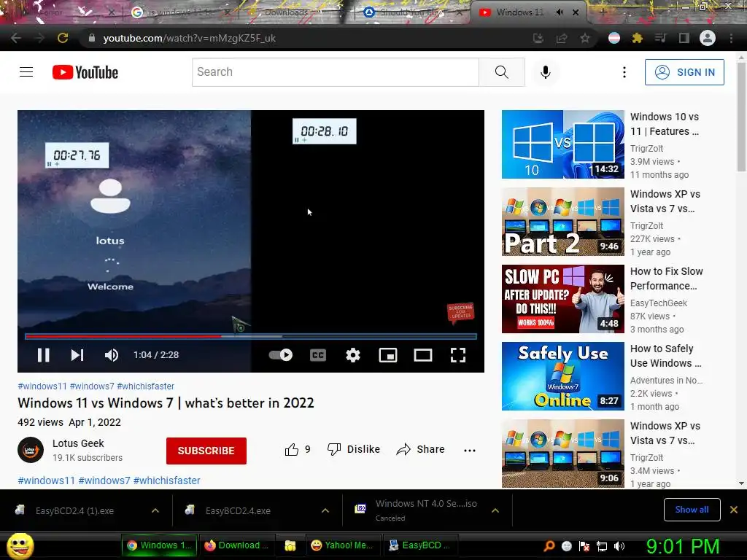The image size is (747, 560).
Task: Toggle closed captions CC
Action: coord(318,355)
